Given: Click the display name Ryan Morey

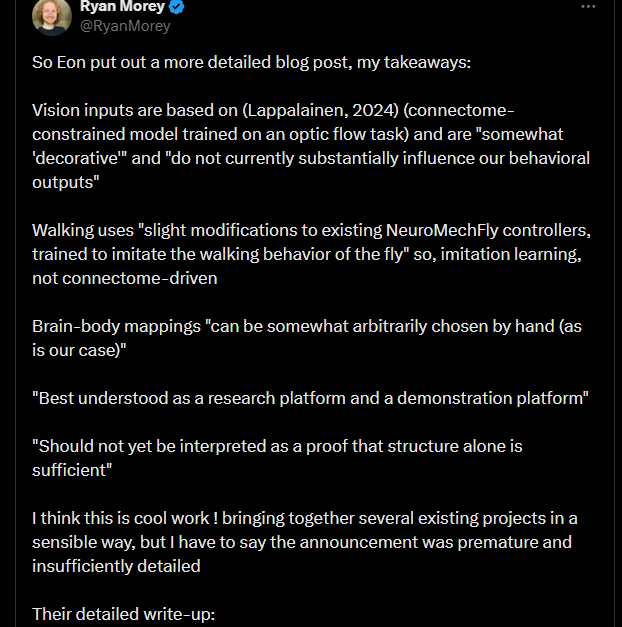Looking at the screenshot, I should pyautogui.click(x=122, y=6).
